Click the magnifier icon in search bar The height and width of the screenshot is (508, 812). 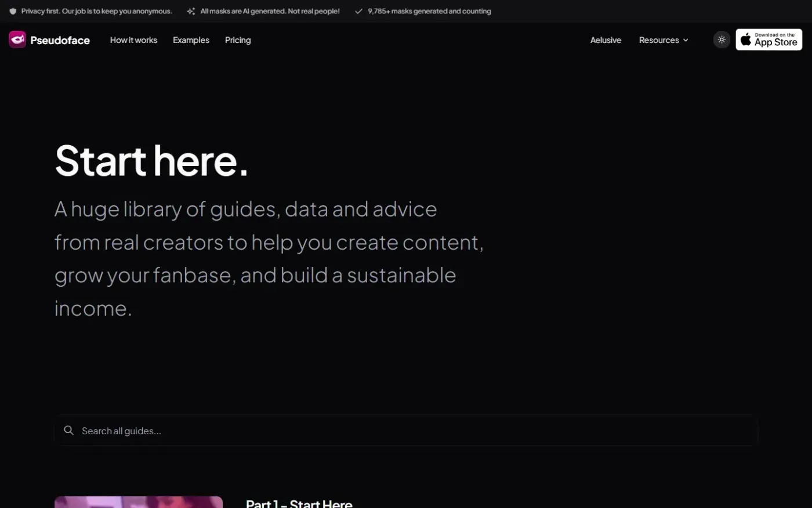[68, 430]
